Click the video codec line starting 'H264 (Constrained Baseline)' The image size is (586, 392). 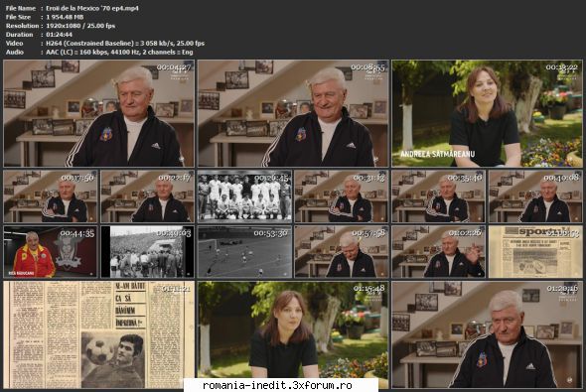(125, 44)
